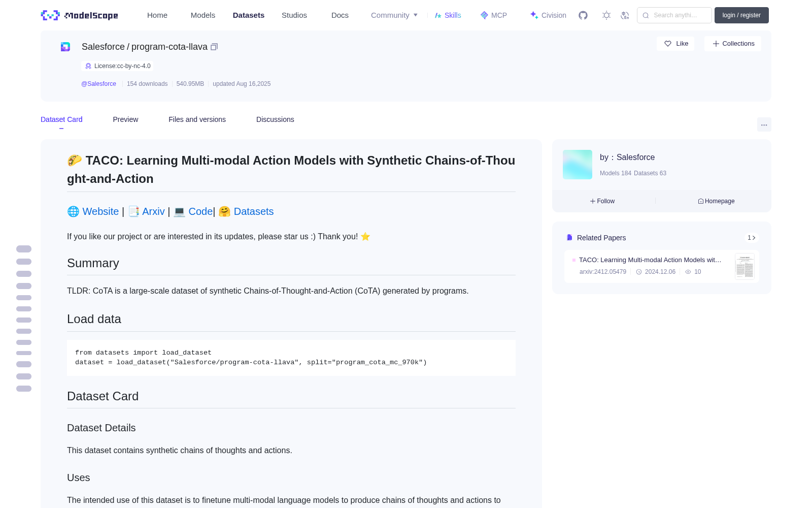The height and width of the screenshot is (508, 812).
Task: Open the GitHub icon link
Action: [x=583, y=15]
